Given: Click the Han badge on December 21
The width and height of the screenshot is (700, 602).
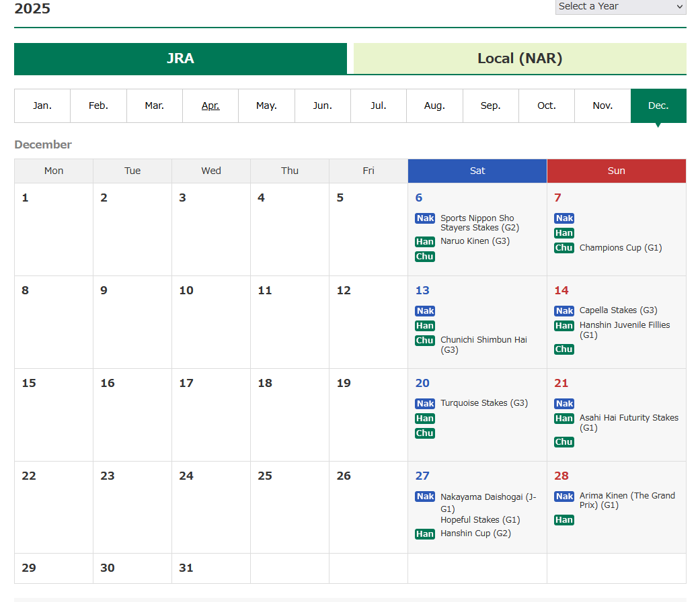Looking at the screenshot, I should tap(564, 419).
